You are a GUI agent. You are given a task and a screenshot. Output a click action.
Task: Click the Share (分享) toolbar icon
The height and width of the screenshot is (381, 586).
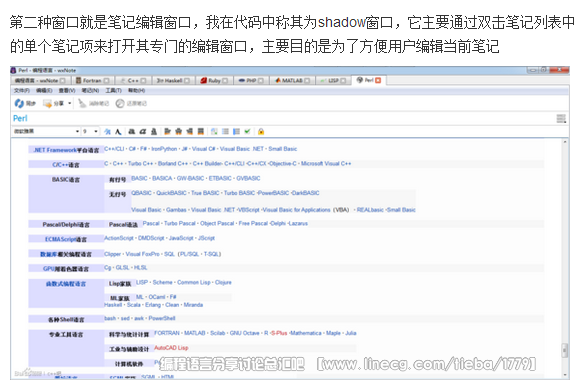click(x=47, y=103)
